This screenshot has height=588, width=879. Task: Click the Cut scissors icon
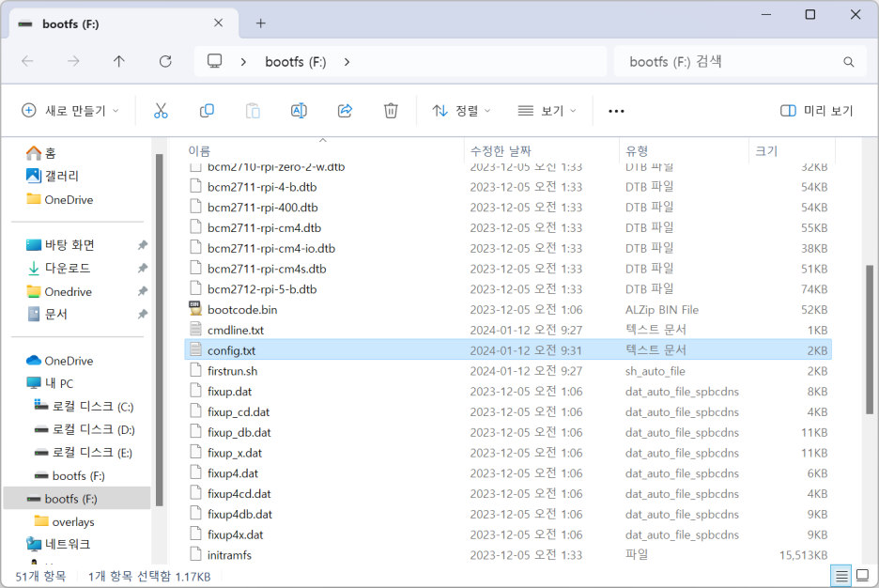click(x=161, y=111)
